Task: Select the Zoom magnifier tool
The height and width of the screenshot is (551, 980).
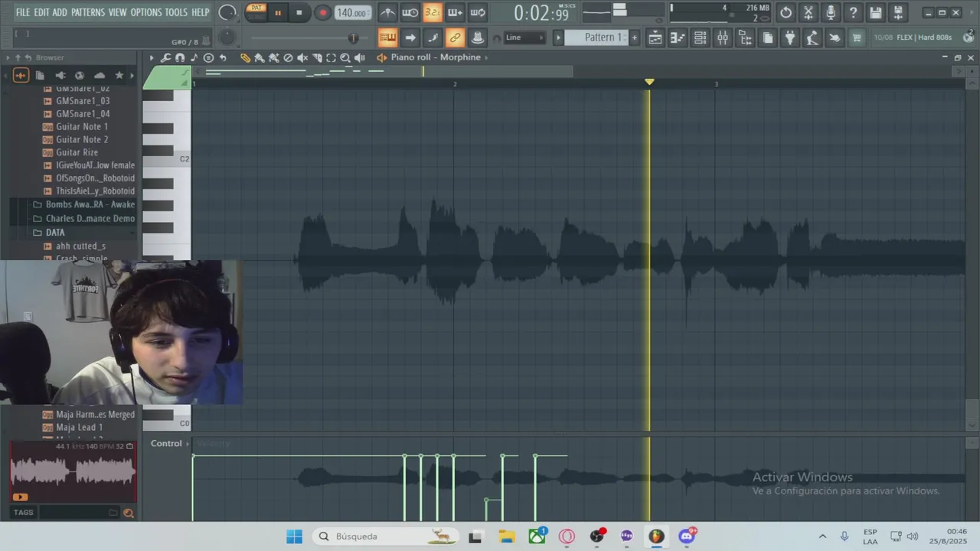Action: click(345, 57)
